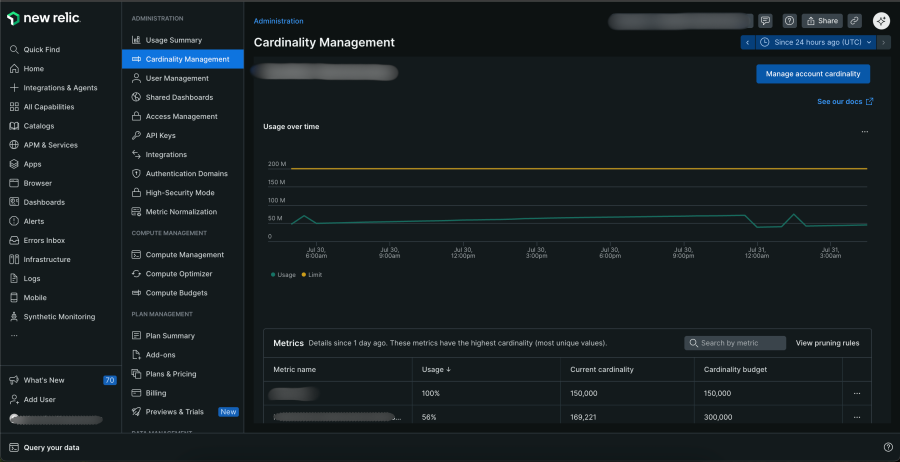Open Integrations admin page

point(159,154)
